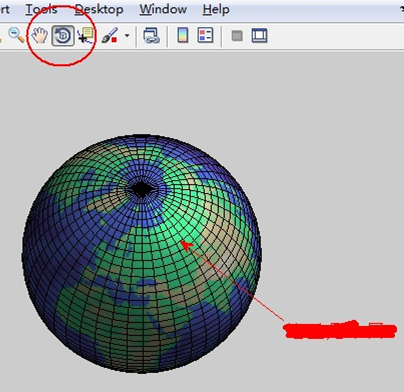Show Plot Tools and dock figure
The width and height of the screenshot is (404, 392).
tap(259, 36)
